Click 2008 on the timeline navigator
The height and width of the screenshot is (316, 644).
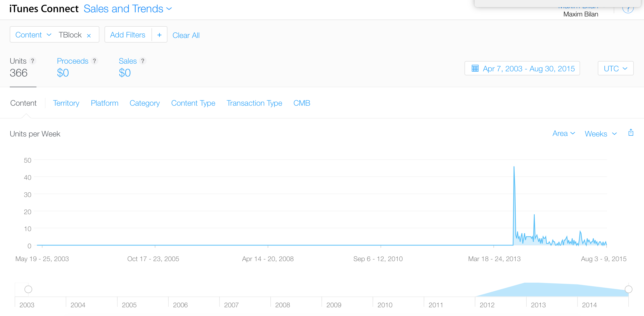coord(282,305)
